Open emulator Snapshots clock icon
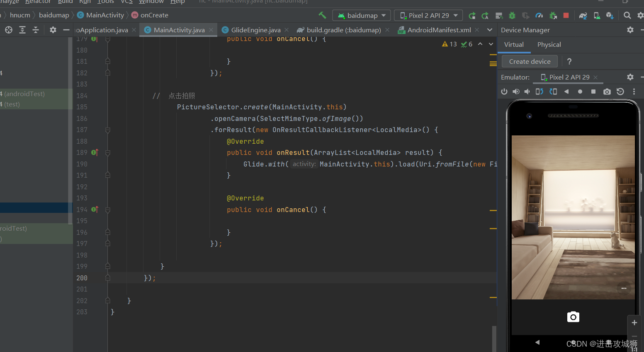The height and width of the screenshot is (352, 644). [x=620, y=92]
